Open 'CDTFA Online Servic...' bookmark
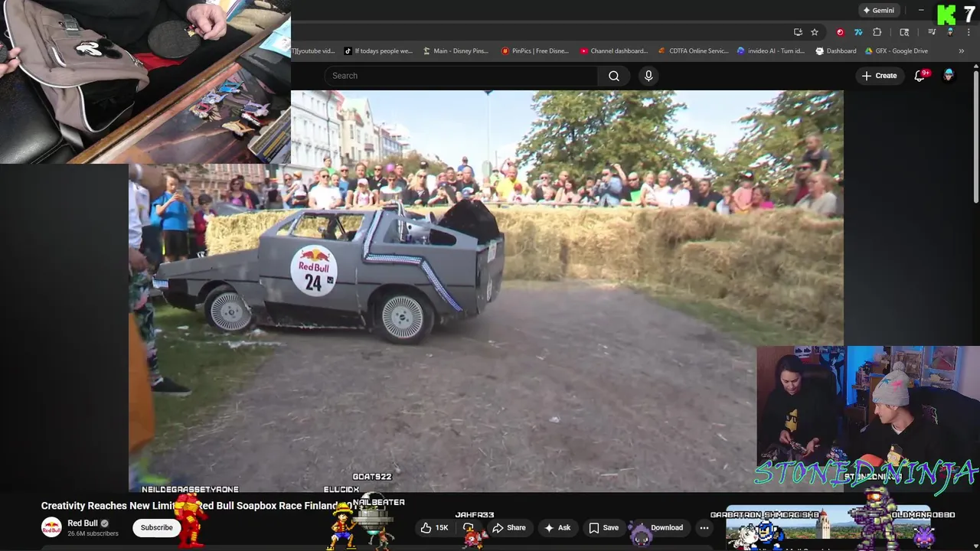 point(694,51)
